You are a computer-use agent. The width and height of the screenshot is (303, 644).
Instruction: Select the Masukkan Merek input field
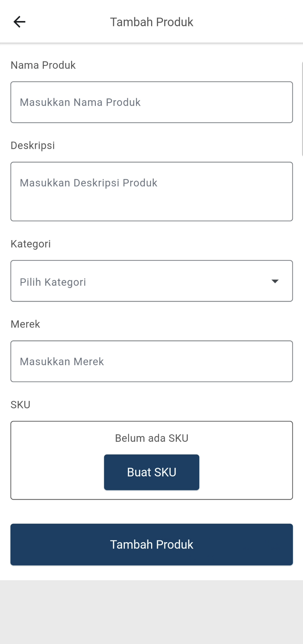[x=151, y=361]
